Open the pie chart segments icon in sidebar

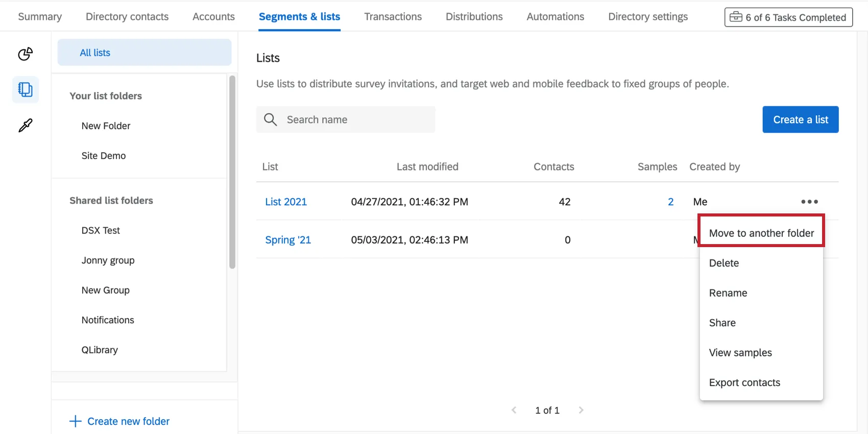click(26, 54)
